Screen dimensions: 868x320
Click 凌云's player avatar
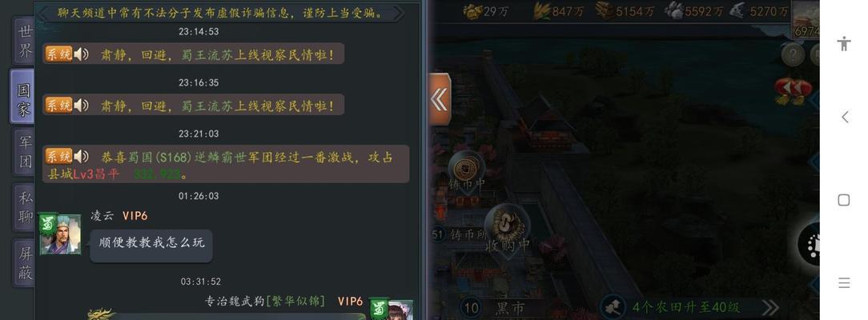point(60,234)
